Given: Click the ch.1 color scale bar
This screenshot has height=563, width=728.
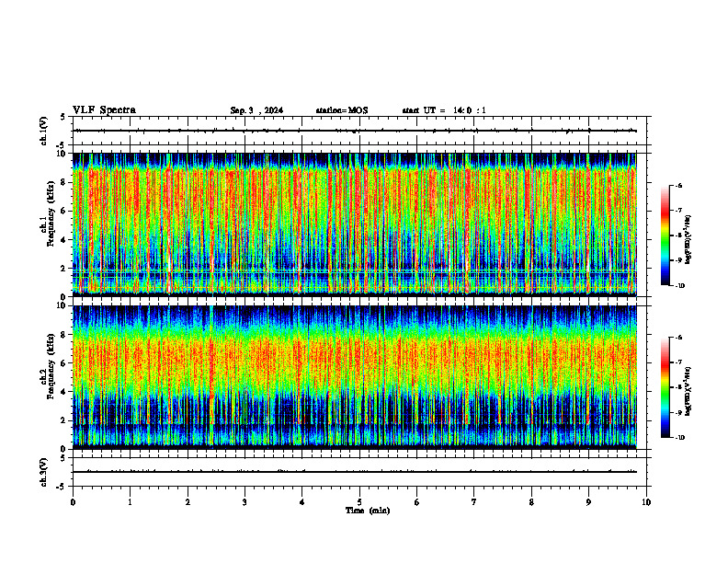Looking at the screenshot, I should (665, 236).
